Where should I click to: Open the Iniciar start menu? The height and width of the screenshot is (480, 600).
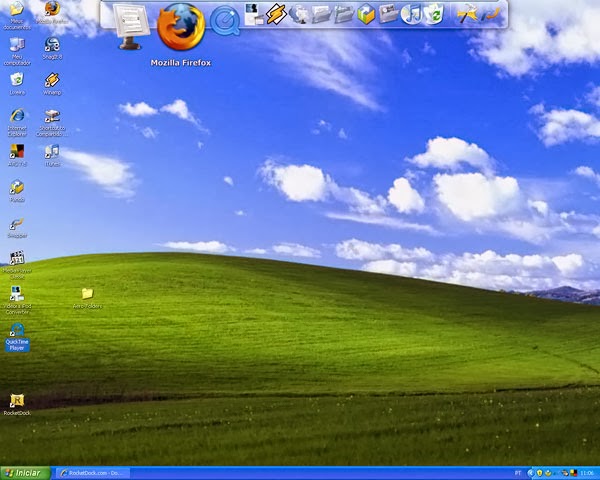point(25,473)
